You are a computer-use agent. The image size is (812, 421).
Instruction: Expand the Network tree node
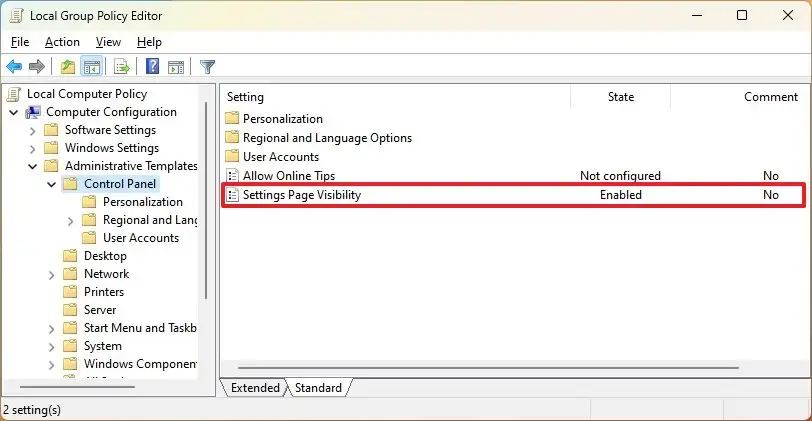[51, 275]
